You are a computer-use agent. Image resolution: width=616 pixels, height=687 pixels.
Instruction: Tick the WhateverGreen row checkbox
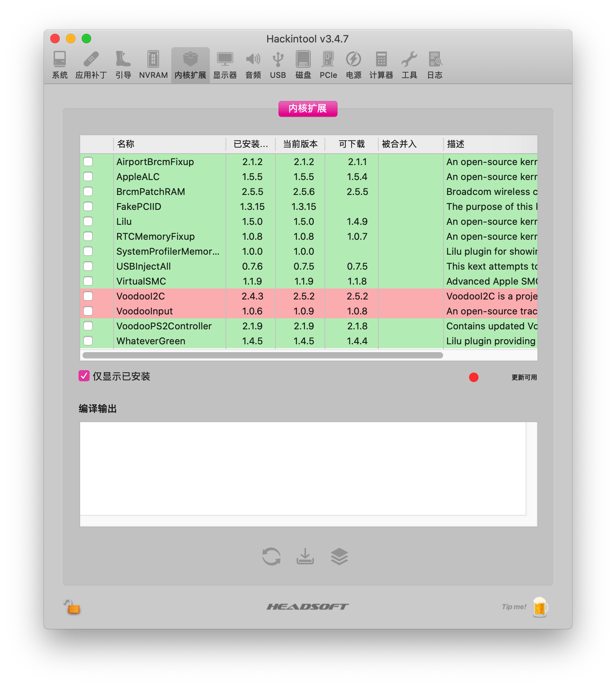pyautogui.click(x=88, y=341)
